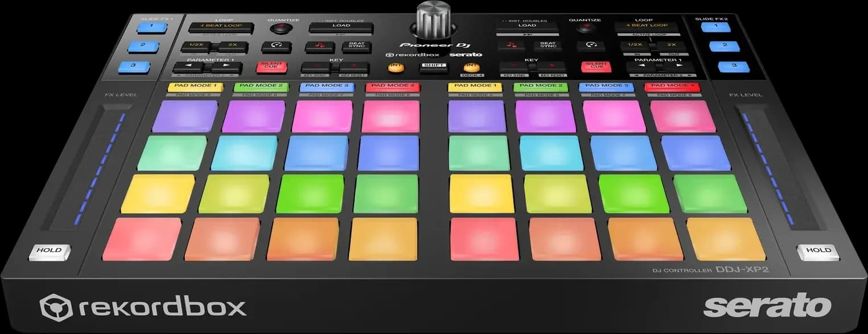The image size is (868, 334).
Task: Tap the left orange INT button
Action: point(395,67)
